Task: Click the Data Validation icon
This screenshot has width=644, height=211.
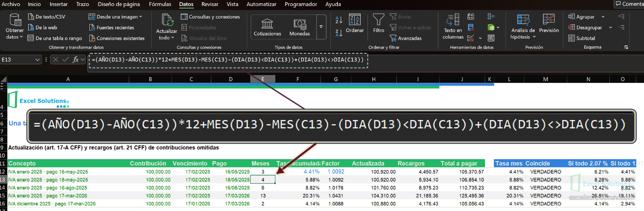Action: (471, 38)
